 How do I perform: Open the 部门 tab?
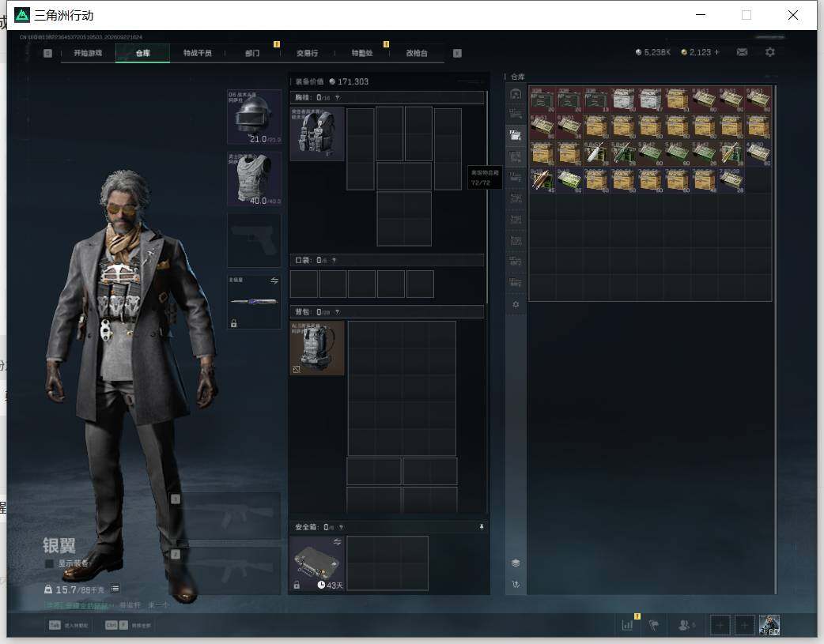coord(252,53)
